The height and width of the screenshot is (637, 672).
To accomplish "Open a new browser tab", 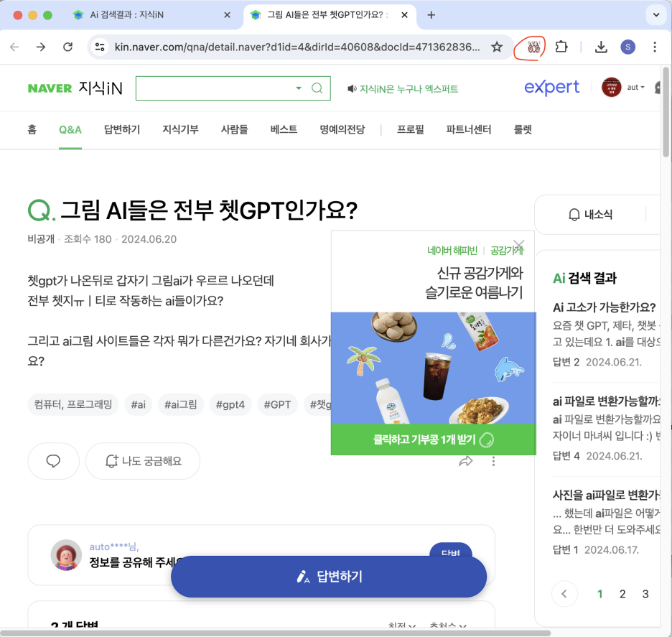I will coord(431,15).
